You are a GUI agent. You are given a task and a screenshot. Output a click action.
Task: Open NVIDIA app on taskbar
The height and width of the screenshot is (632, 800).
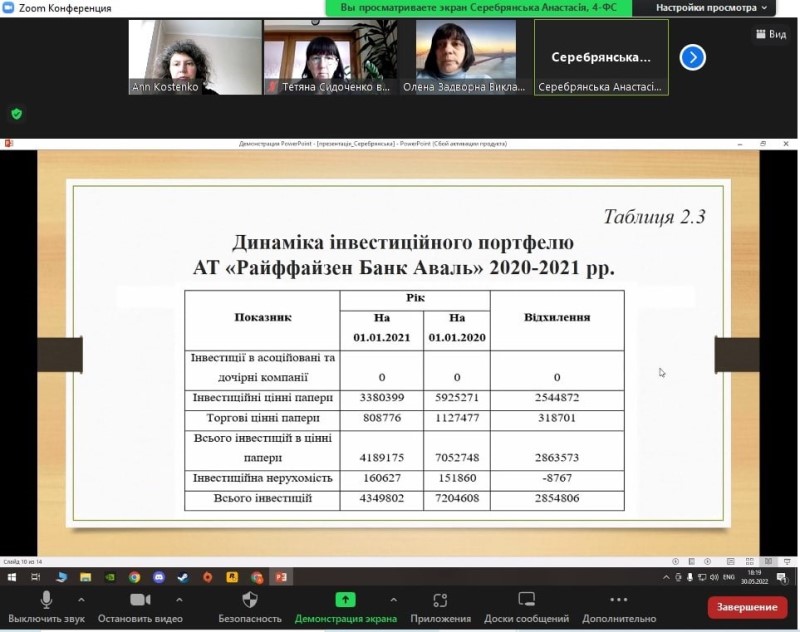pyautogui.click(x=110, y=577)
